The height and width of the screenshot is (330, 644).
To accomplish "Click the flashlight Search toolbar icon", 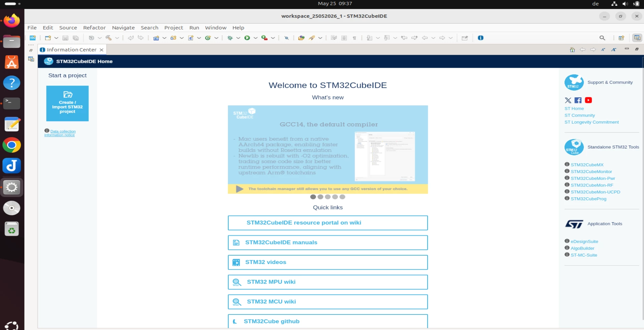I will click(312, 38).
